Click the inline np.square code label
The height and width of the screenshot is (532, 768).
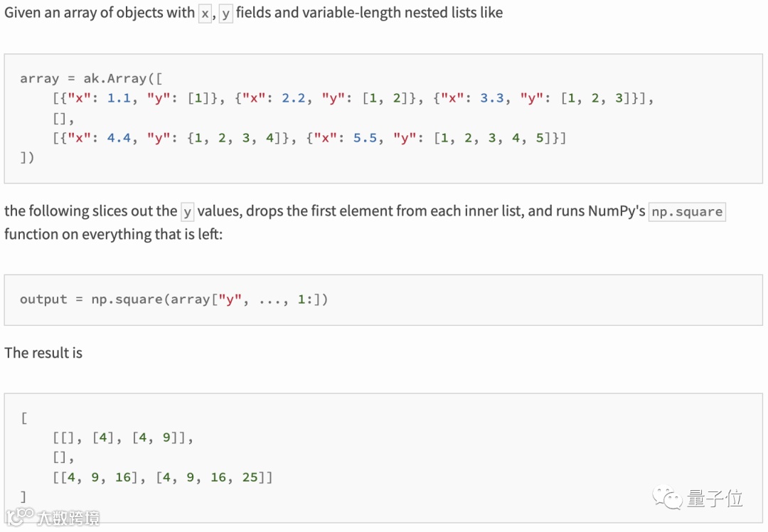687,212
